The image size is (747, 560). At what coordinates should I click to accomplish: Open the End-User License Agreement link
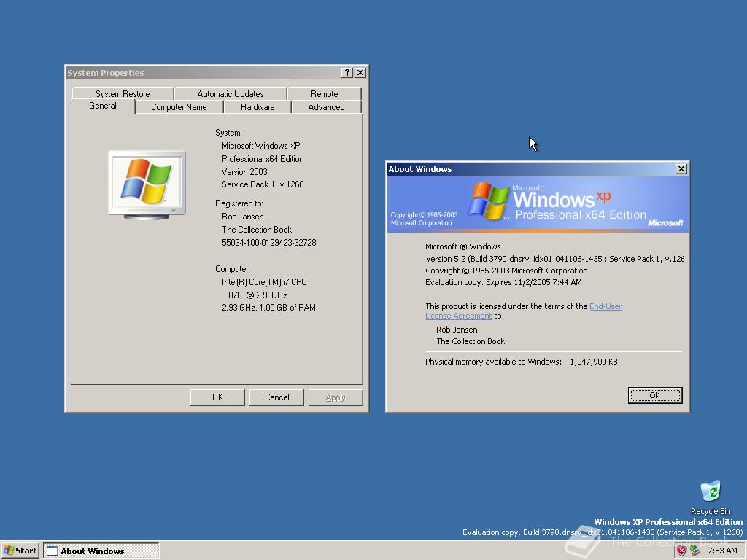[605, 306]
